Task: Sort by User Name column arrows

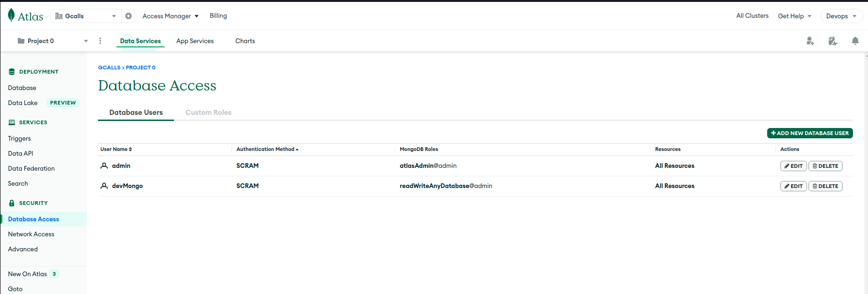Action: click(130, 149)
